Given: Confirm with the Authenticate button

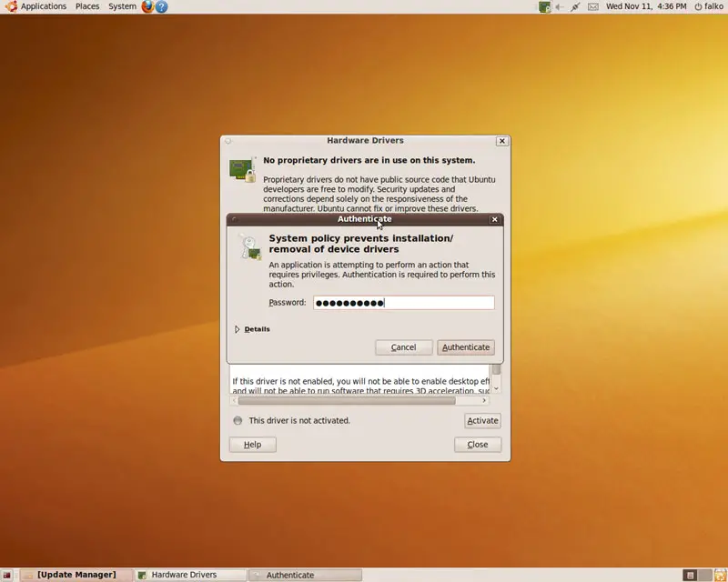Looking at the screenshot, I should [x=466, y=347].
